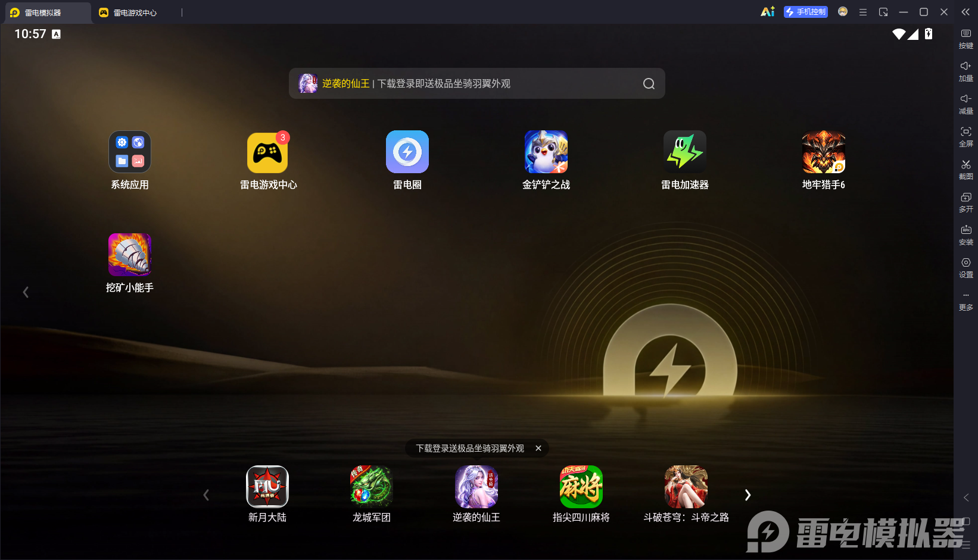Enter fullscreen via 全屏 button
This screenshot has height=560, width=978.
tap(966, 137)
